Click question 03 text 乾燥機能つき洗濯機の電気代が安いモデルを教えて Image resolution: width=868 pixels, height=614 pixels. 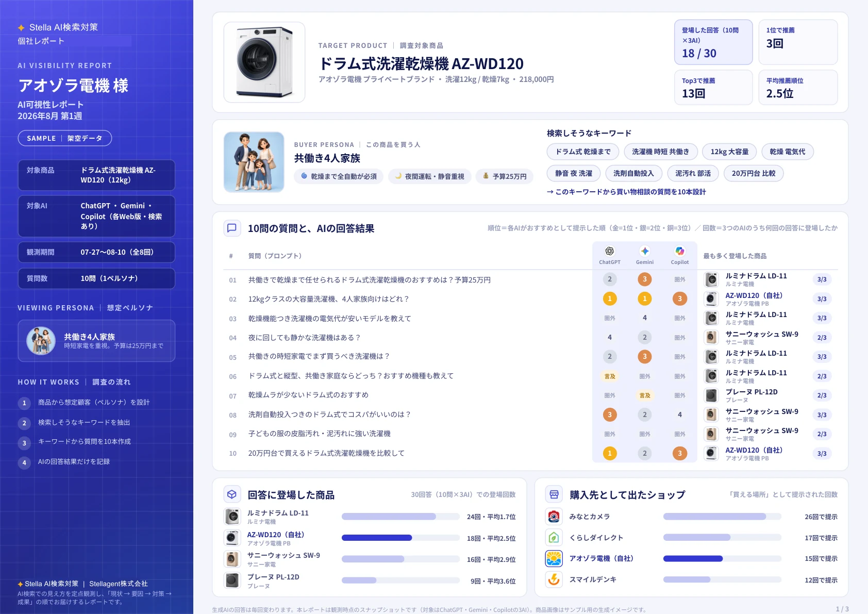click(x=330, y=319)
